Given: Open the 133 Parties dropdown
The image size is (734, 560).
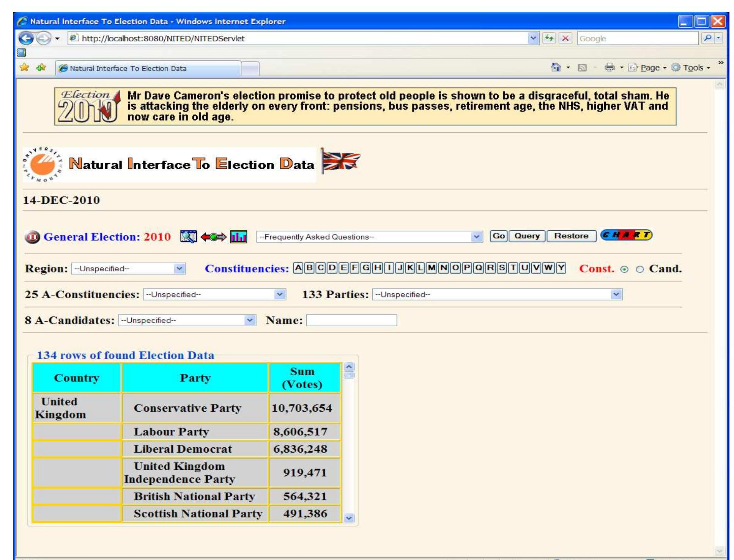Looking at the screenshot, I should tap(497, 294).
